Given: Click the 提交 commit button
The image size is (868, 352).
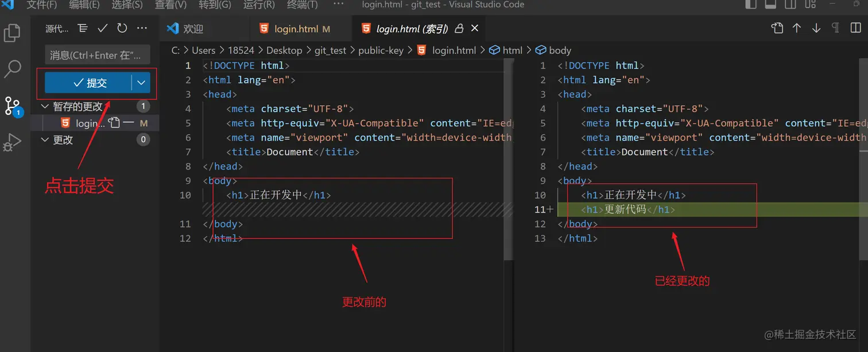Looking at the screenshot, I should [x=88, y=83].
